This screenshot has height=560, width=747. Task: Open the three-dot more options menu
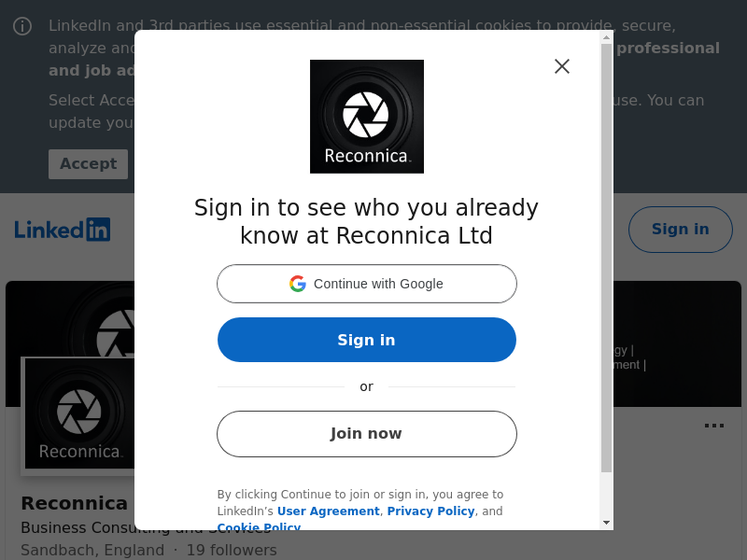point(713,426)
